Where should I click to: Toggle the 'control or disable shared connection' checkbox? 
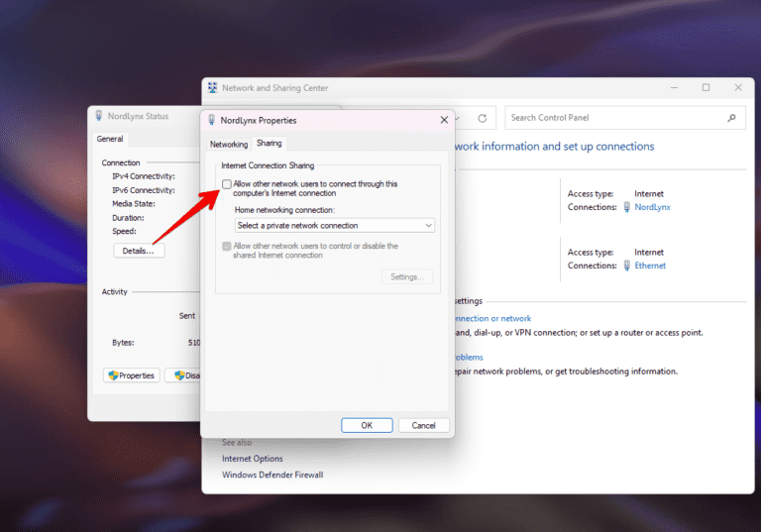(228, 246)
